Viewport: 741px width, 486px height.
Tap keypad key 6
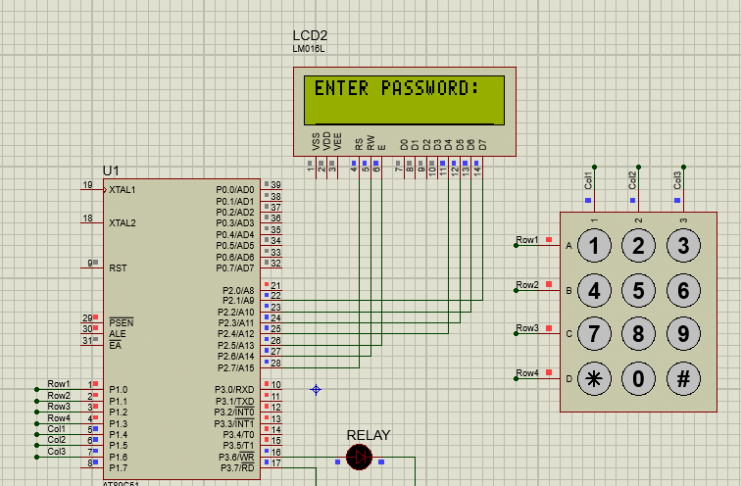point(683,290)
